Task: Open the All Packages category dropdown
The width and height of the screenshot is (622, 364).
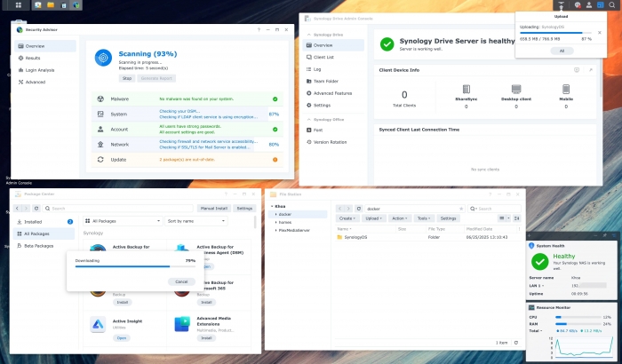Action: click(x=123, y=221)
